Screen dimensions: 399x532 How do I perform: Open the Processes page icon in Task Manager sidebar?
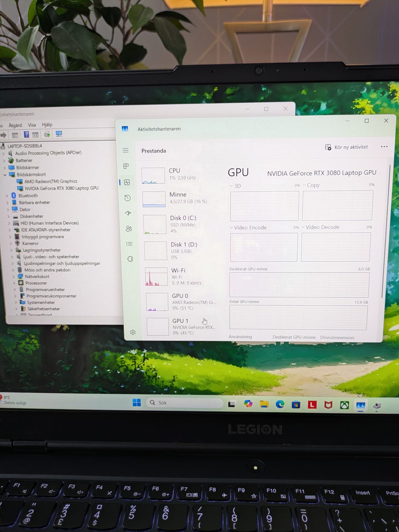point(126,166)
